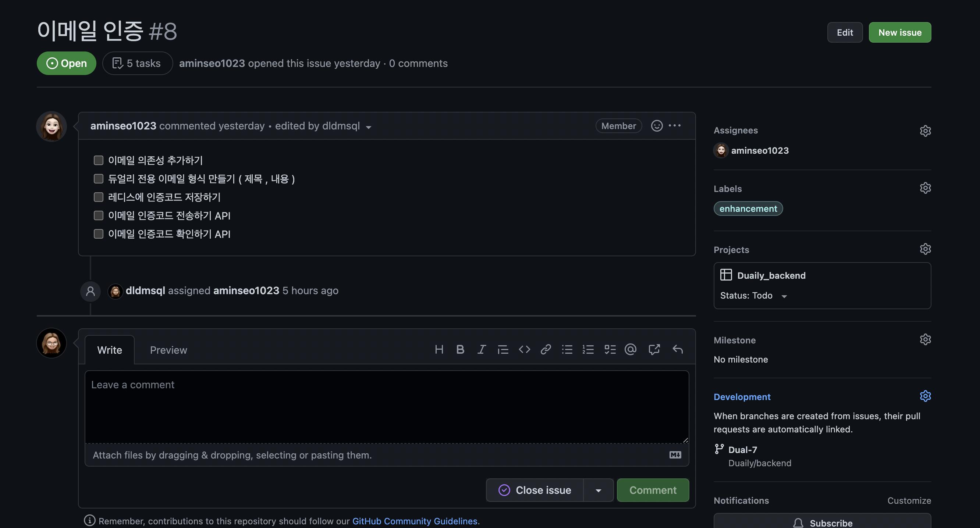Viewport: 980px width, 528px height.
Task: Click the Leave a comment text area
Action: pos(387,407)
